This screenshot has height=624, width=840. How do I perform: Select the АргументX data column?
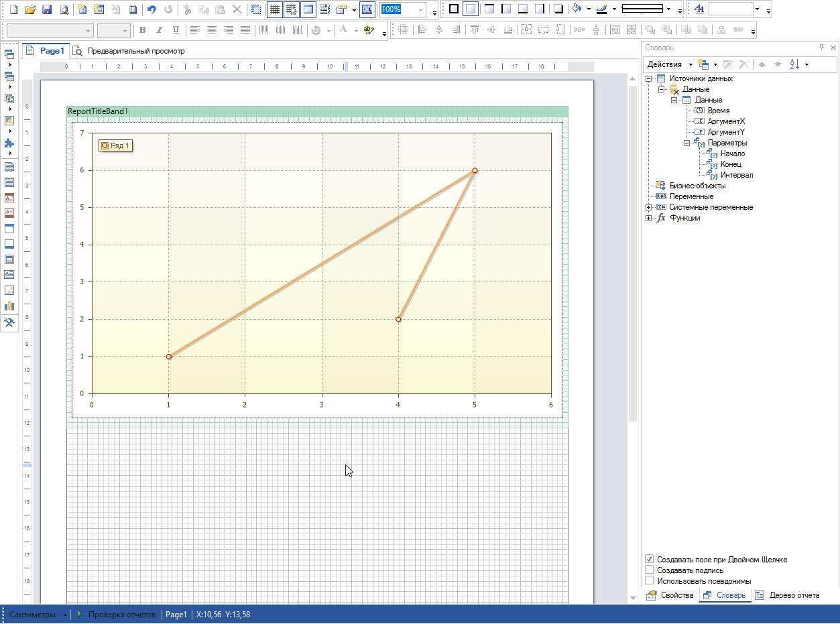point(726,121)
